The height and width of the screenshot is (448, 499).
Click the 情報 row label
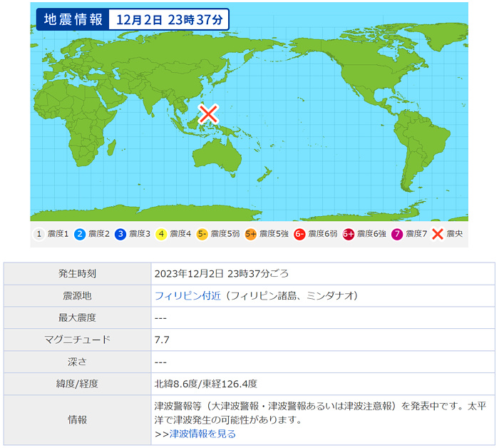point(77,420)
